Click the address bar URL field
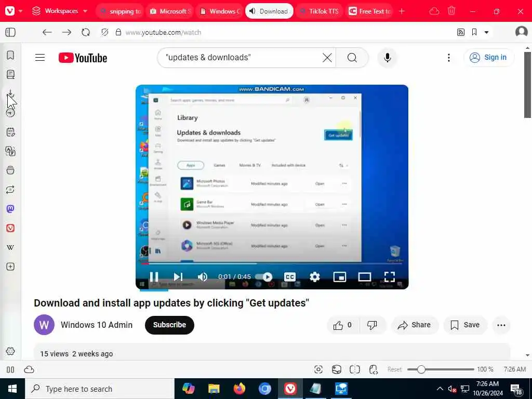The height and width of the screenshot is (399, 532). (285, 32)
